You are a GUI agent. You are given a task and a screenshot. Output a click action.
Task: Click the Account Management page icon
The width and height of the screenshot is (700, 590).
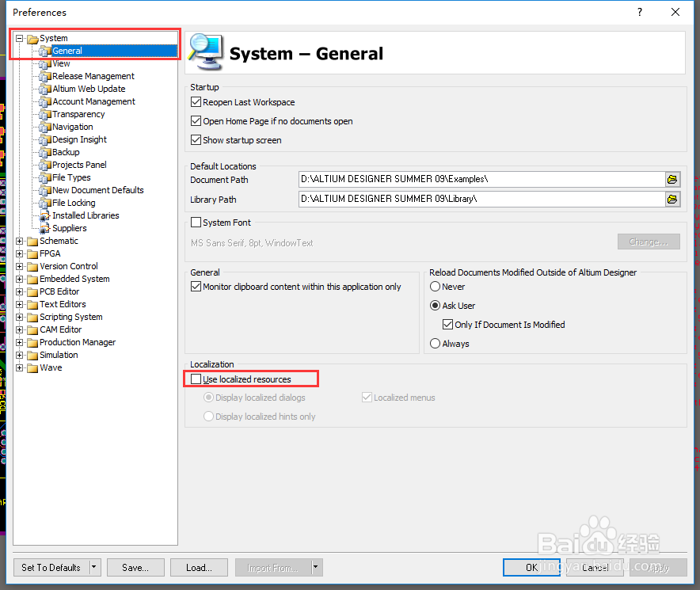pos(44,102)
